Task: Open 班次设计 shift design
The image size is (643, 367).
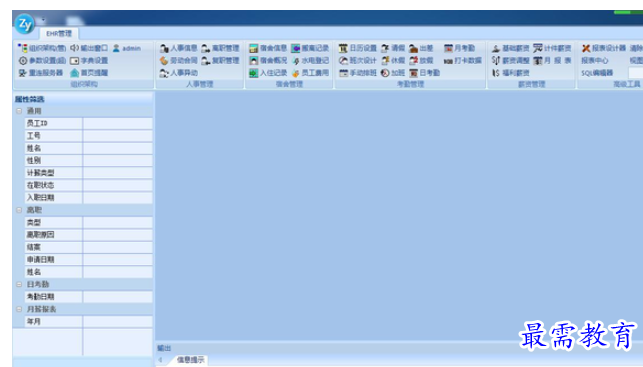Action: [358, 61]
